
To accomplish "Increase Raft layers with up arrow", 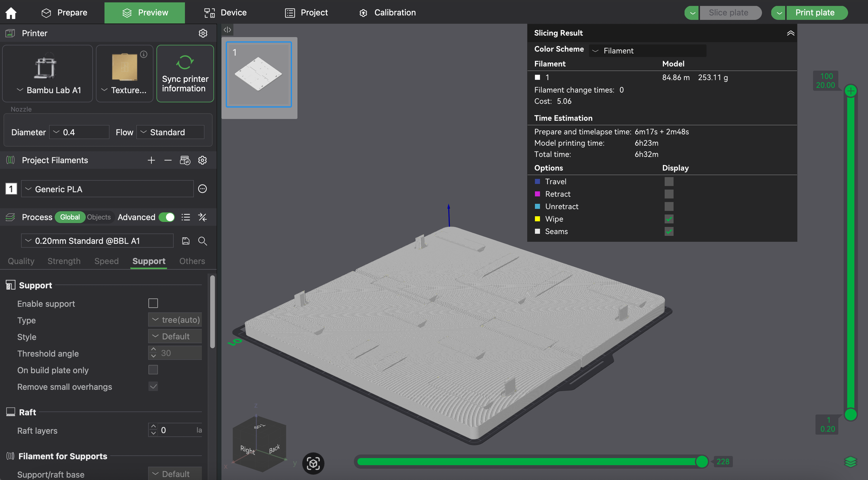I will click(x=153, y=426).
